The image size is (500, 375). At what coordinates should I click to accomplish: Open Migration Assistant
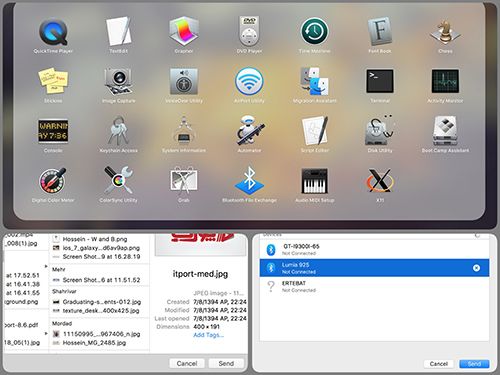point(314,81)
